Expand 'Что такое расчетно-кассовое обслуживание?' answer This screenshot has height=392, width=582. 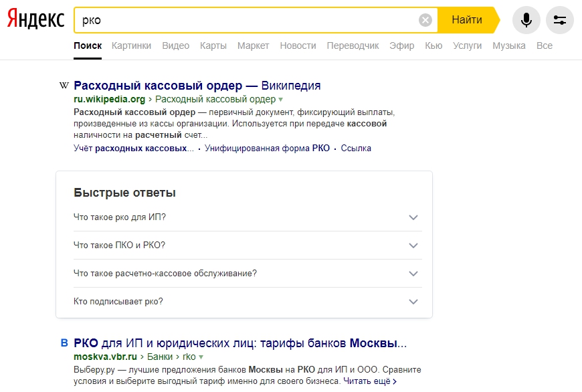coord(413,274)
